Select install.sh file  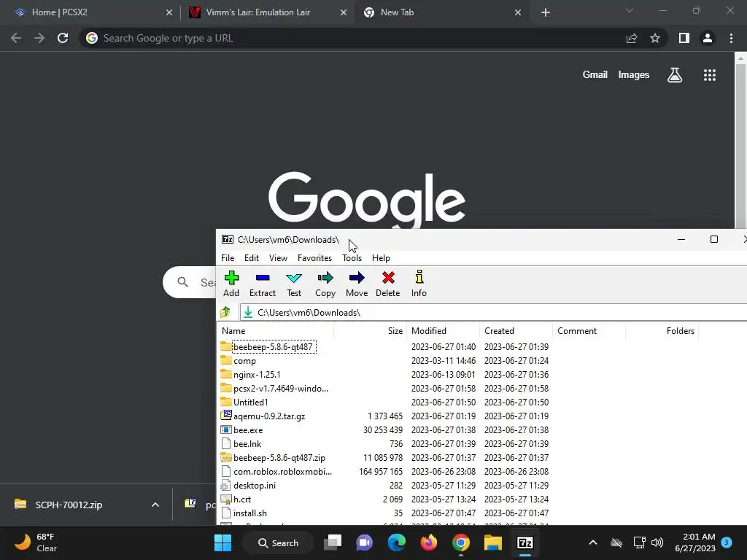[250, 513]
